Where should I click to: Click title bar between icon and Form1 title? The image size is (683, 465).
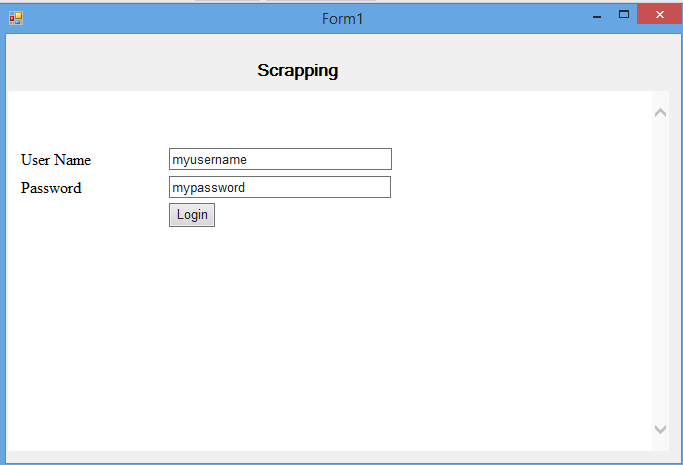(x=170, y=18)
